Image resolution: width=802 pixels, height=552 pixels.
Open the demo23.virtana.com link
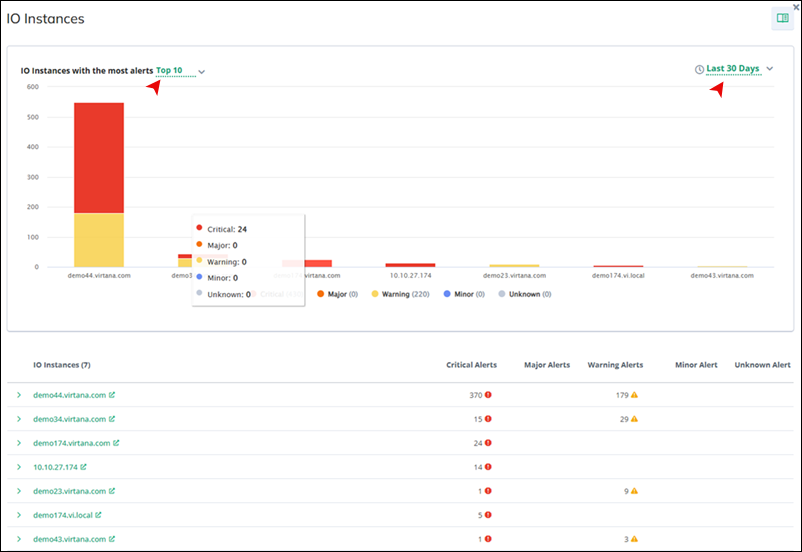[69, 491]
